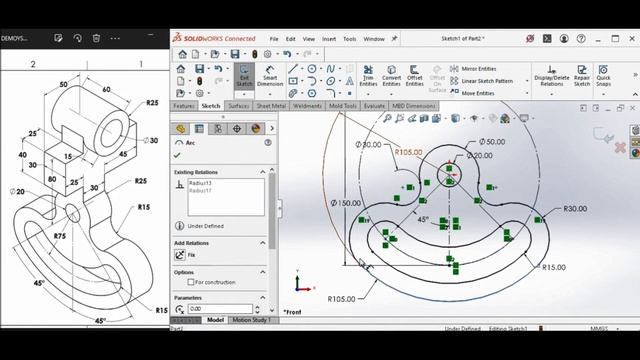Click the Arc panel help icon
Image resolution: width=640 pixels, height=360 pixels.
pyautogui.click(x=268, y=142)
